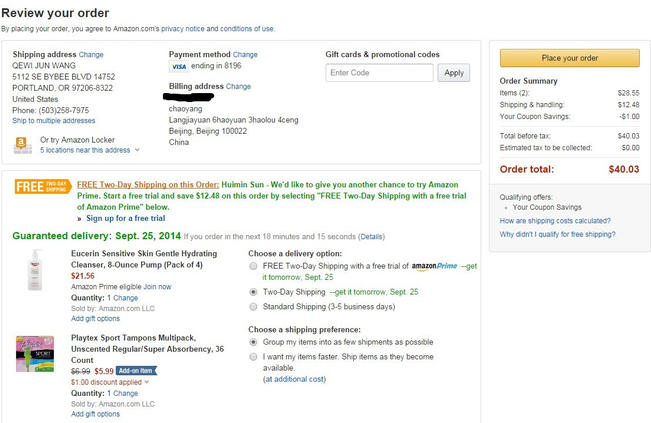The width and height of the screenshot is (651, 423).
Task: Click Place your order button
Action: [x=570, y=58]
